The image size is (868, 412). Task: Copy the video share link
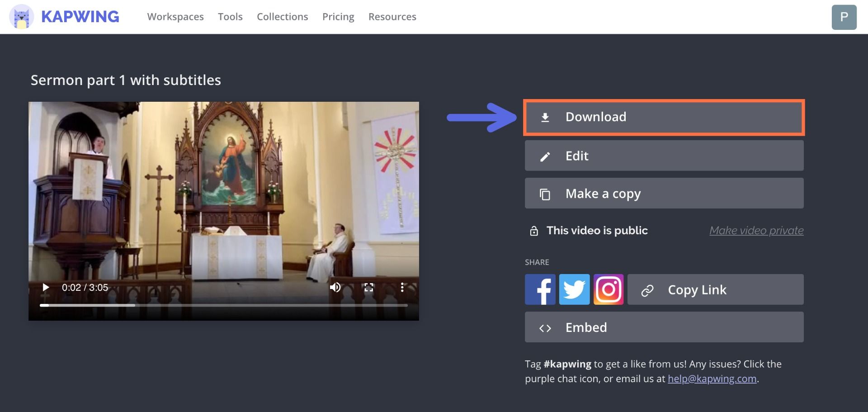[715, 289]
